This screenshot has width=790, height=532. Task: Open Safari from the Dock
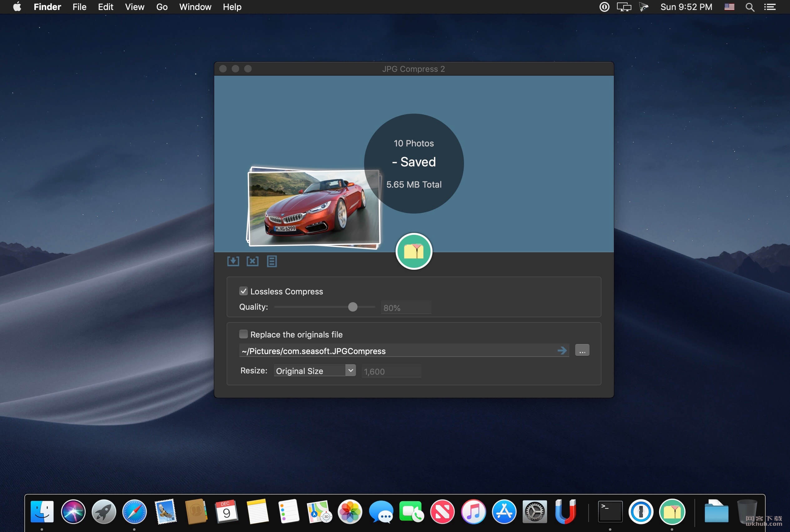[134, 511]
